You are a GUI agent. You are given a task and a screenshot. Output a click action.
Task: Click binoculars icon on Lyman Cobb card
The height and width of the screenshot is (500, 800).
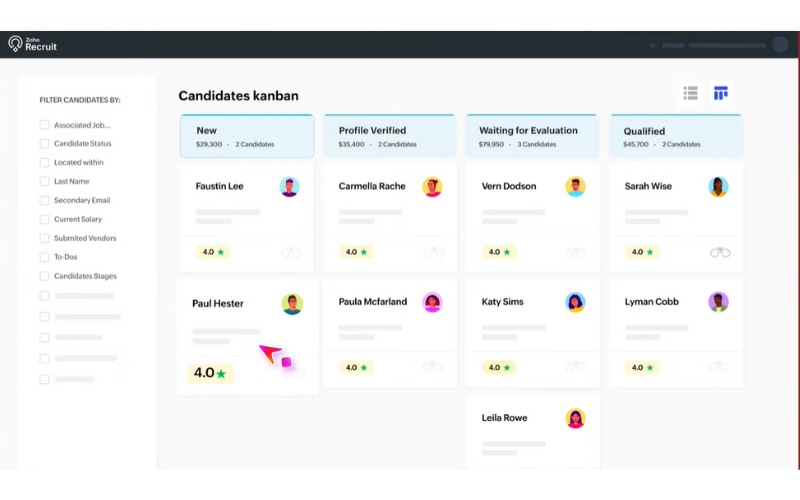click(720, 367)
